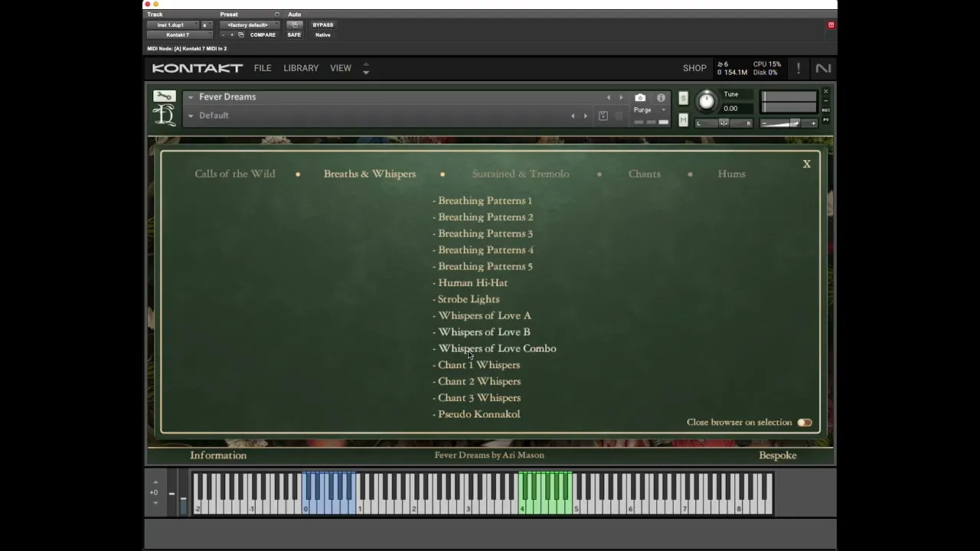This screenshot has width=980, height=551.
Task: Open the Kontakt VIEW menu
Action: (341, 68)
